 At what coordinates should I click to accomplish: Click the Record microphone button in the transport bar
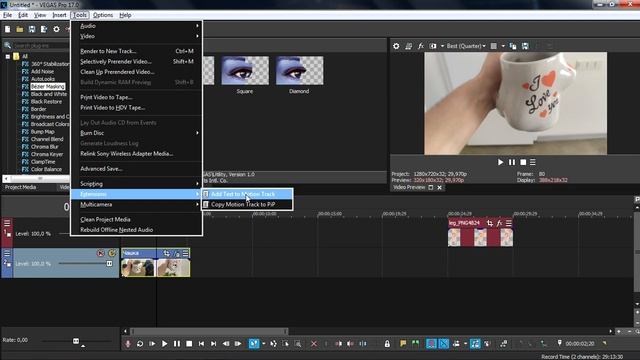coord(128,344)
